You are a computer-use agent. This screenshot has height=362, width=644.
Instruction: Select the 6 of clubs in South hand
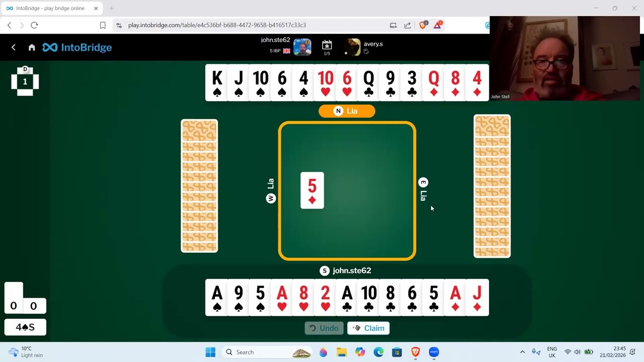click(x=412, y=298)
